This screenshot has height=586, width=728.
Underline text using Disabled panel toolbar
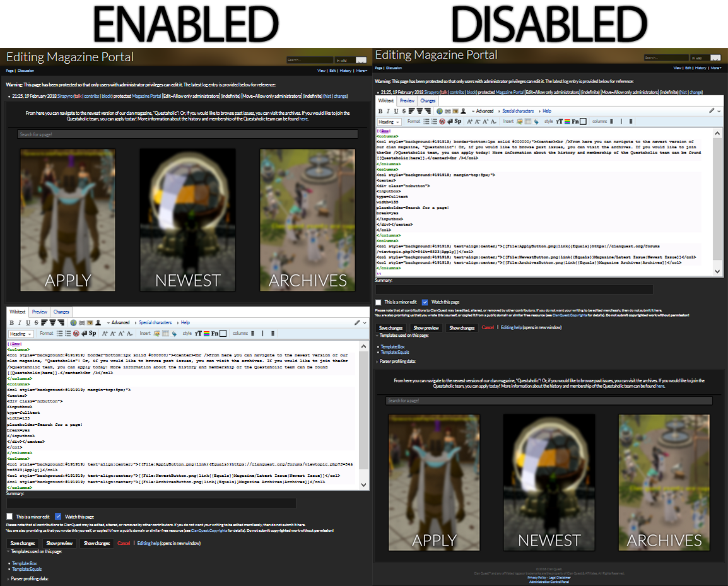click(x=396, y=111)
